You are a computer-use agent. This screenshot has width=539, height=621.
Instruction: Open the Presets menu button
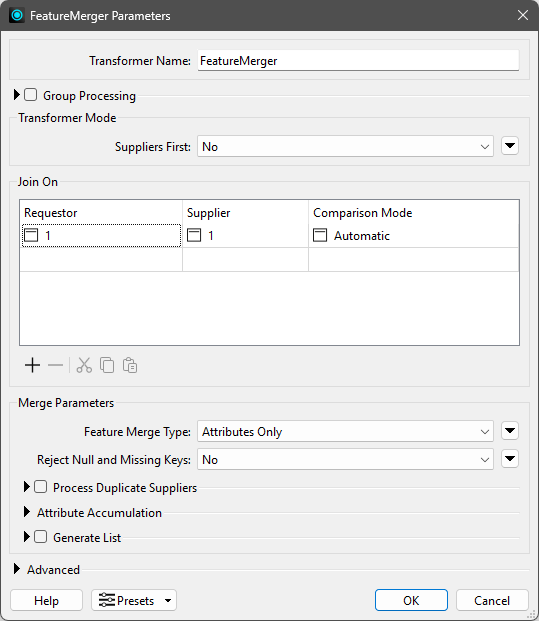coord(134,600)
